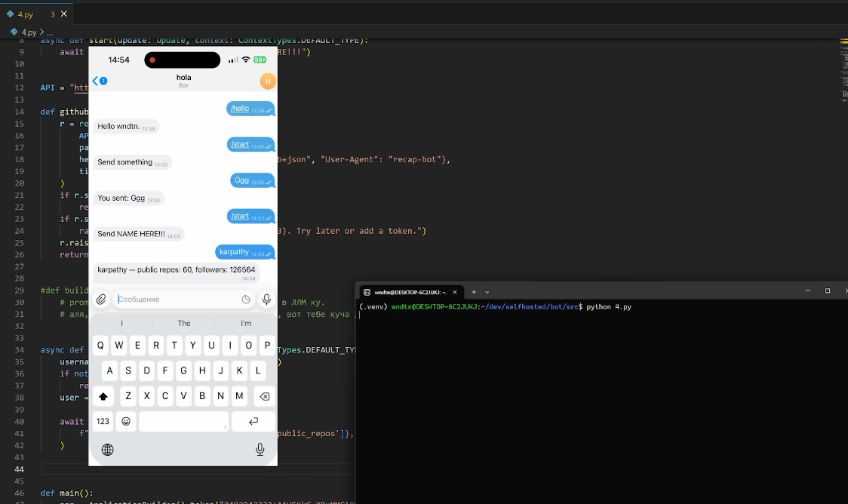The width and height of the screenshot is (848, 504).
Task: Tap the blue back chevron in the Telegram chat
Action: 95,80
